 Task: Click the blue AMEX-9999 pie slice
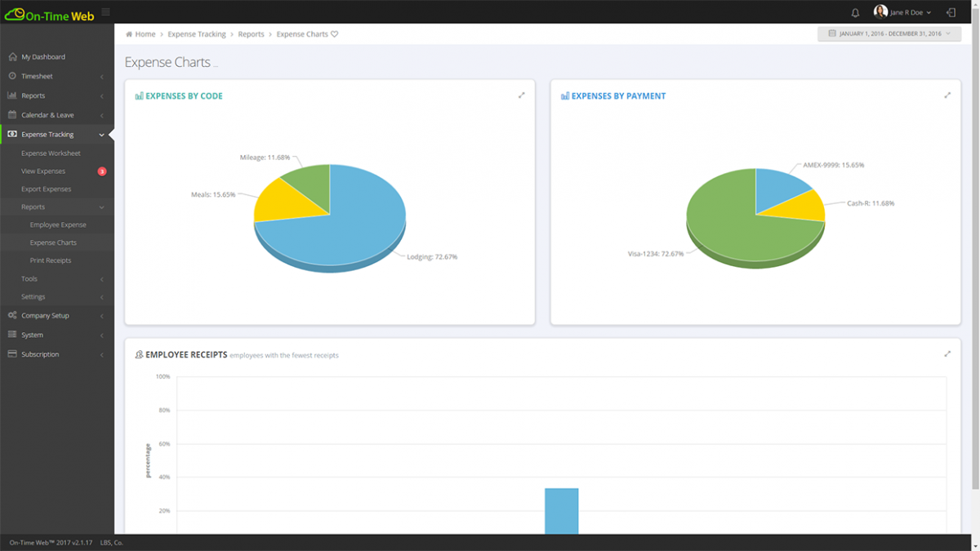(777, 186)
